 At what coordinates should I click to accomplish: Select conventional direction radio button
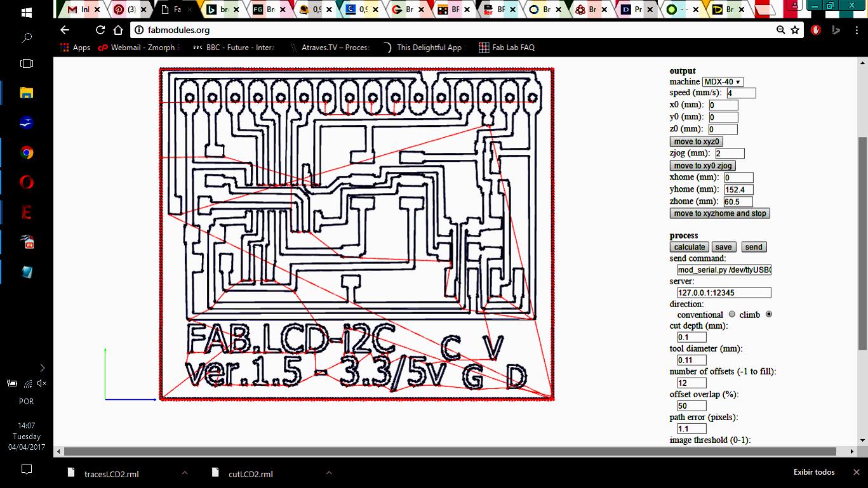click(732, 314)
